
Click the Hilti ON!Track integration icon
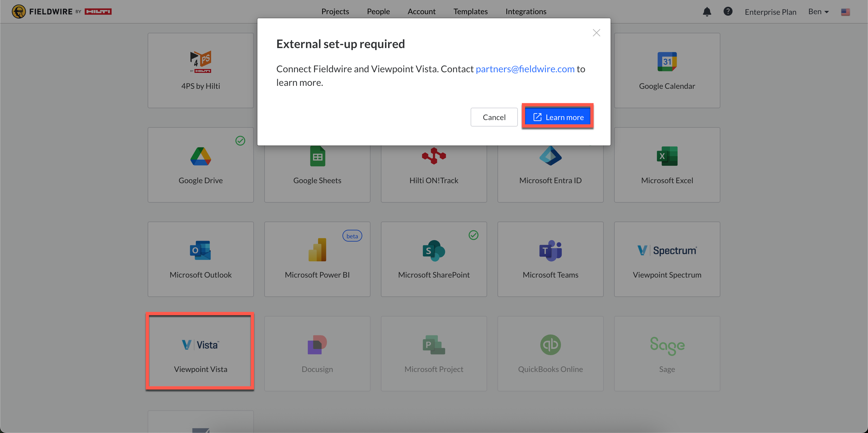click(x=434, y=156)
